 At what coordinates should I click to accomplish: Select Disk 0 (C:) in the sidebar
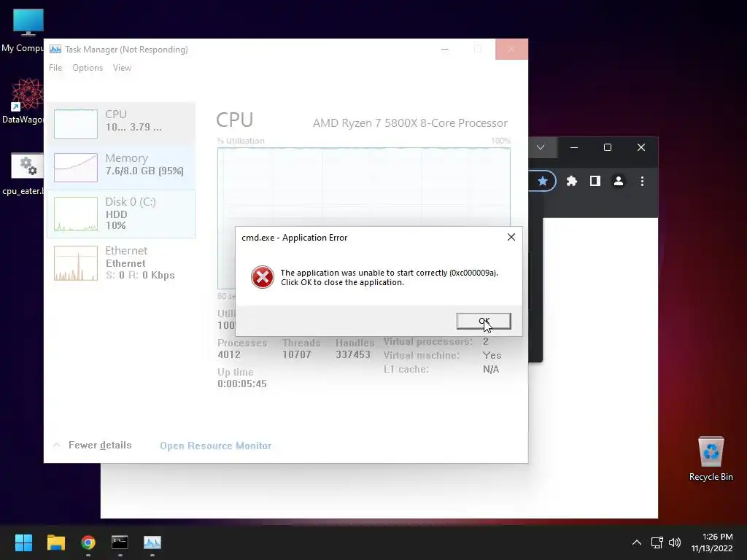121,214
